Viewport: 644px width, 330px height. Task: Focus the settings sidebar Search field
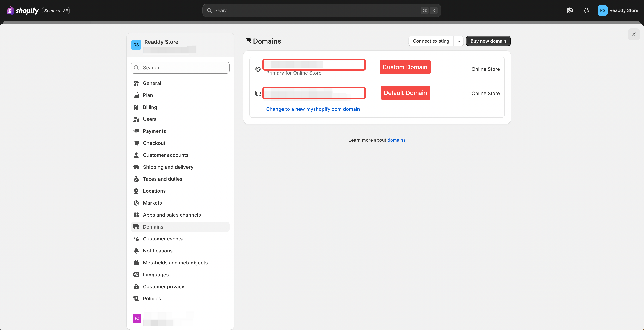[x=180, y=68]
